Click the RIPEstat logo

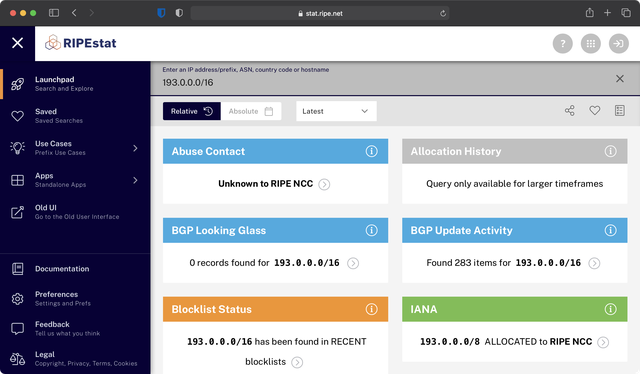(x=80, y=43)
